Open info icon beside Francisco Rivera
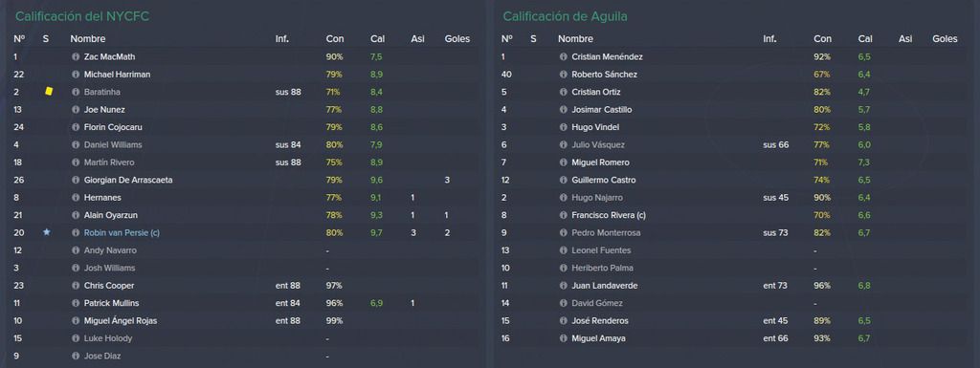980x368 pixels. pos(564,215)
